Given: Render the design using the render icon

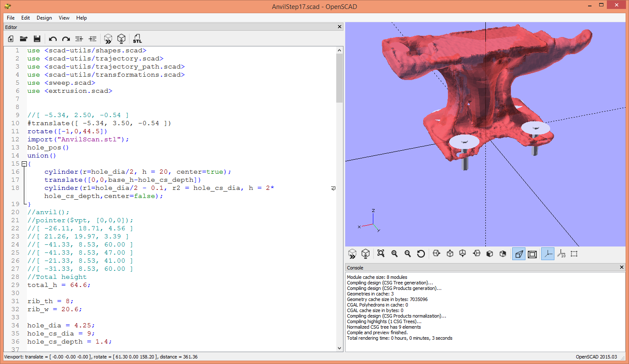Looking at the screenshot, I should (121, 39).
